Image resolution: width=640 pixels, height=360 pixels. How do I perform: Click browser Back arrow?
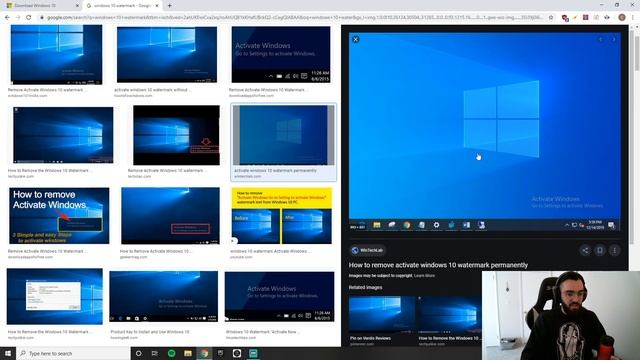pyautogui.click(x=7, y=18)
